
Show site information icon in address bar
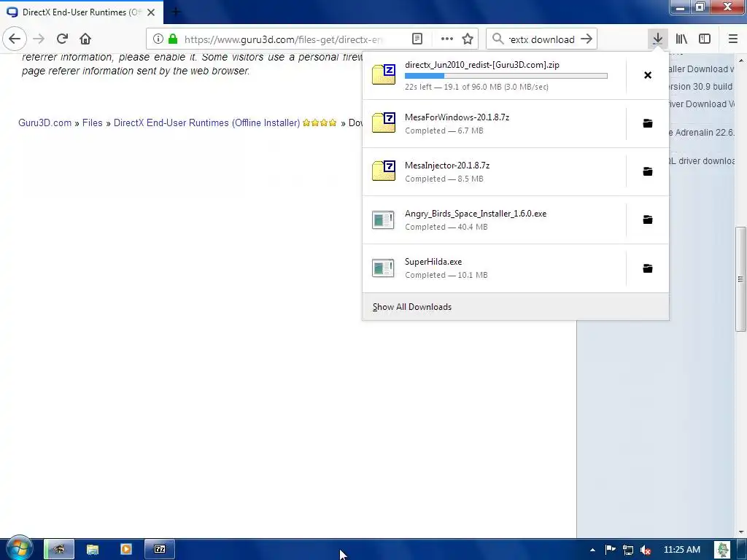(158, 39)
